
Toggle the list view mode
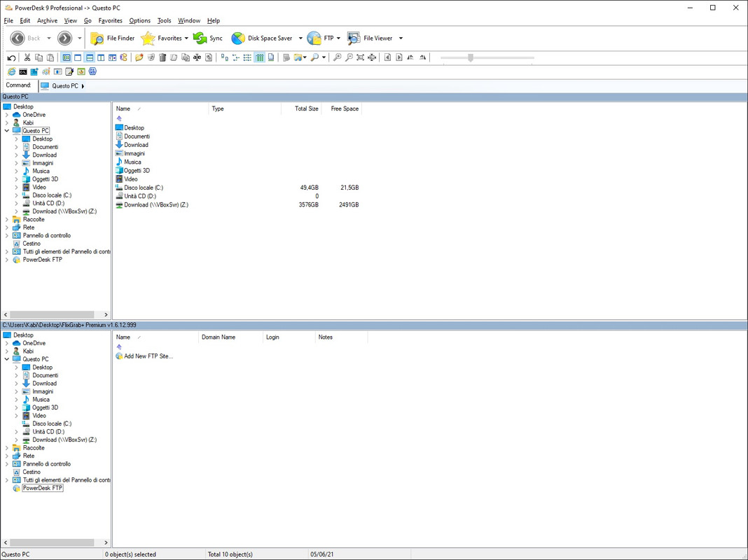[247, 57]
